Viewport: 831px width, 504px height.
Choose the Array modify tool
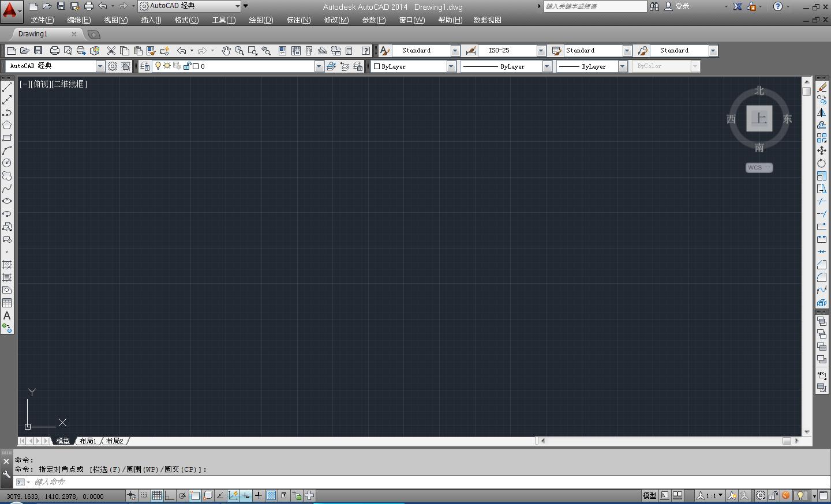[822, 138]
